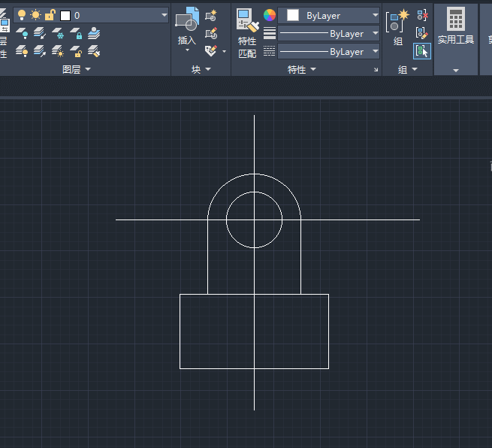Viewport: 492px width, 448px height.
Task: Click the Ungroup icon with red X
Action: pos(422,15)
